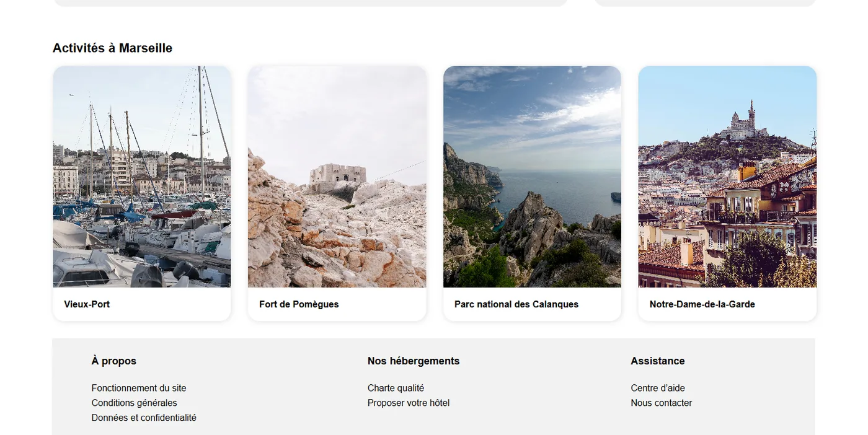Open the Vieux-Port harbor photo
868x435 pixels.
tap(142, 177)
